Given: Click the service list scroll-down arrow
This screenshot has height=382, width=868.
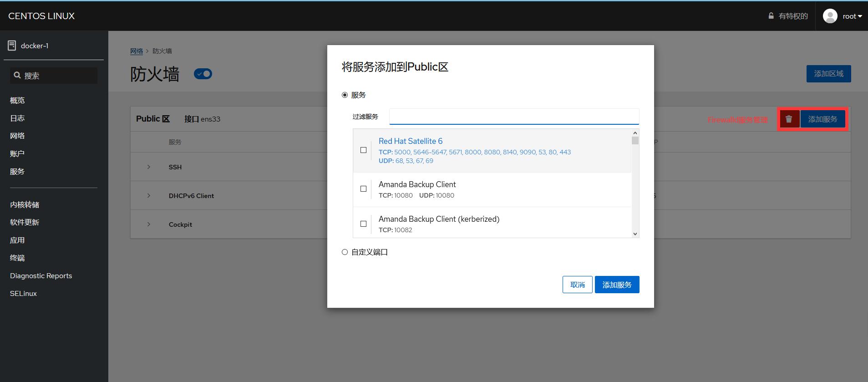Looking at the screenshot, I should pos(635,234).
